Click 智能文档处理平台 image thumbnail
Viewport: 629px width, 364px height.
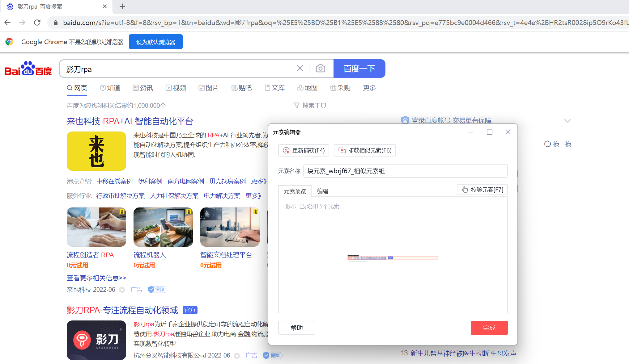point(230,227)
